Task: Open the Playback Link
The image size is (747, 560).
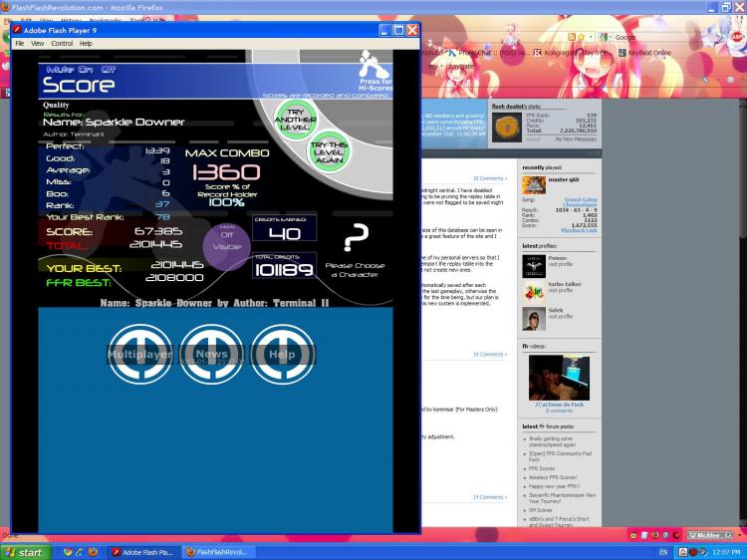Action: pyautogui.click(x=579, y=230)
